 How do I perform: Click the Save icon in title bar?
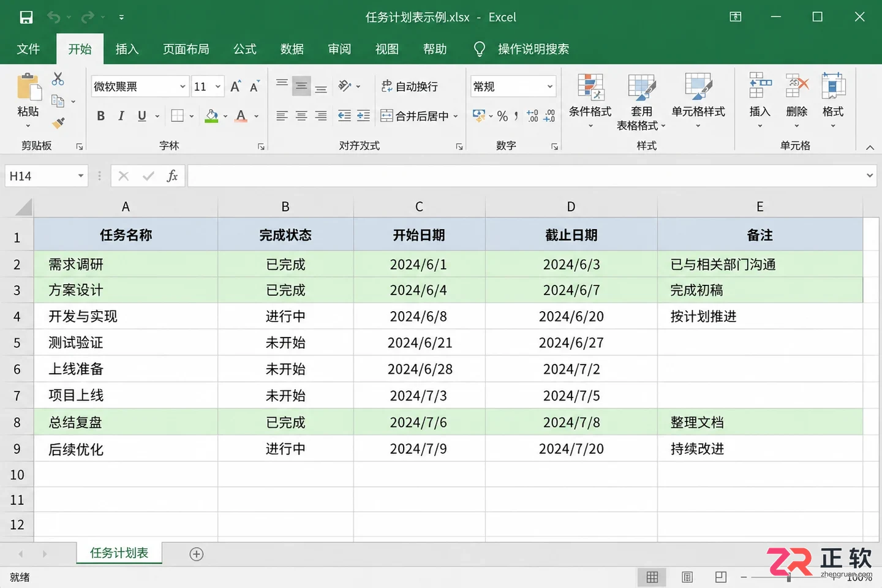[26, 17]
